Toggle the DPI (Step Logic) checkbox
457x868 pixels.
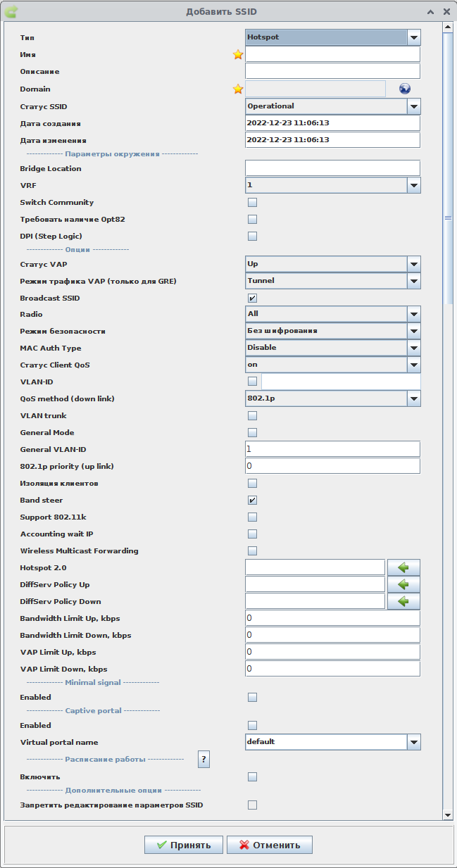click(252, 237)
